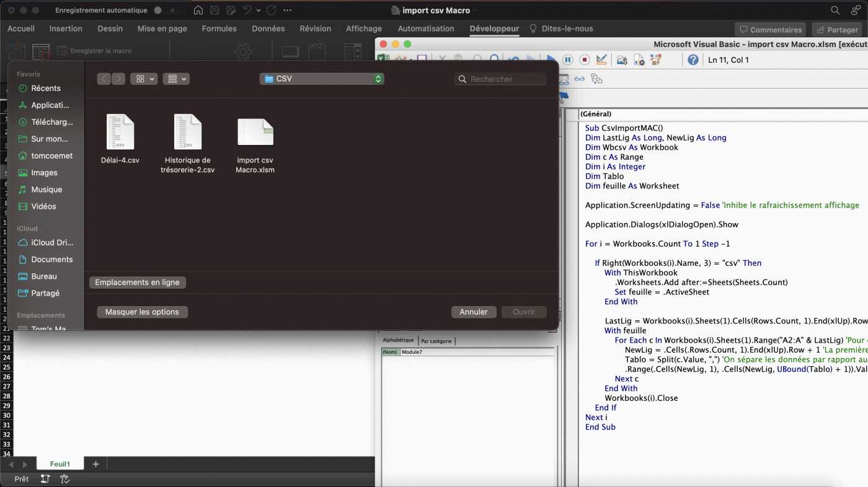Open the Object Browser icon in VBA toolbar
Viewport: 868px width, 487px height.
[x=655, y=59]
